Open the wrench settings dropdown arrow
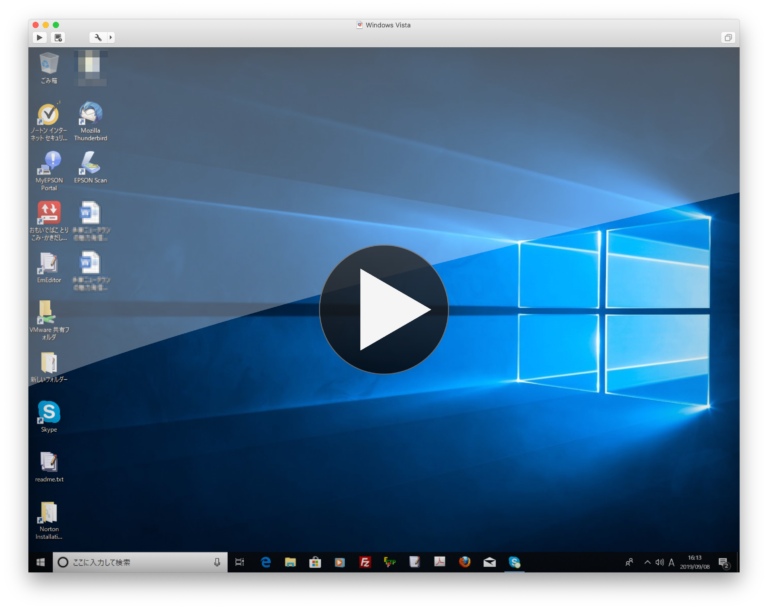This screenshot has width=768, height=610. 110,37
